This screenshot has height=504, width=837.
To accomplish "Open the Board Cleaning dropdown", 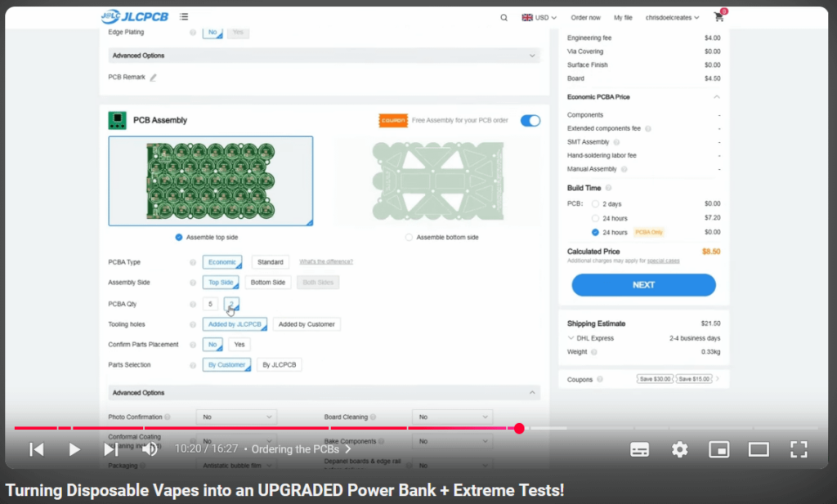I will 452,417.
